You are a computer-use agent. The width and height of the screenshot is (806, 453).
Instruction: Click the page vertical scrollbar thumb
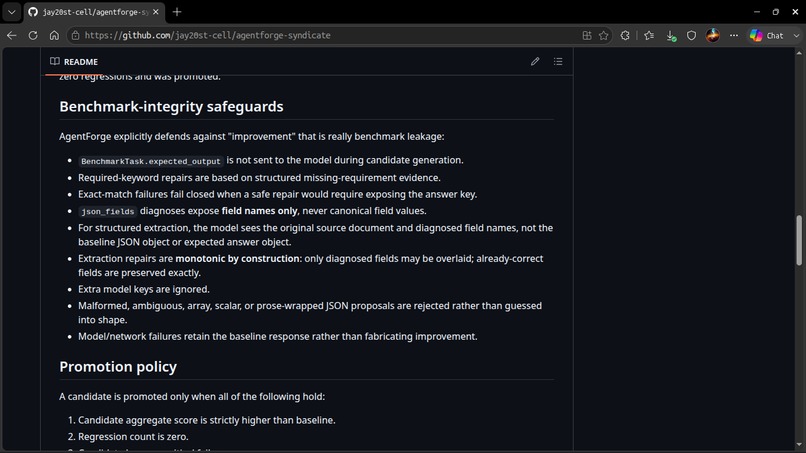[x=799, y=241]
